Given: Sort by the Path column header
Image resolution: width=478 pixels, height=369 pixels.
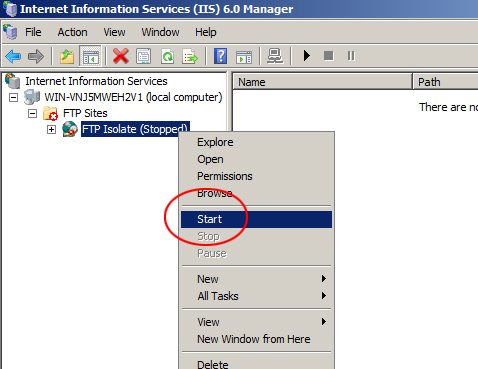Looking at the screenshot, I should click(446, 82).
